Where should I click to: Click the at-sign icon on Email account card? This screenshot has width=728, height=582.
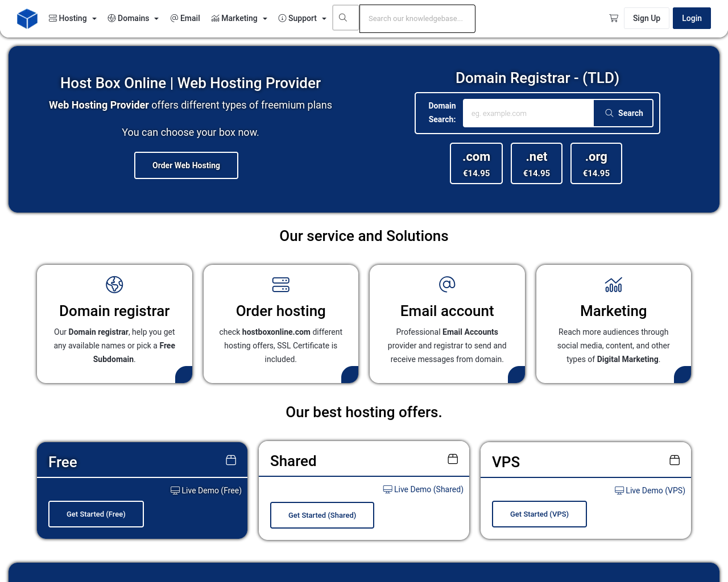tap(447, 284)
